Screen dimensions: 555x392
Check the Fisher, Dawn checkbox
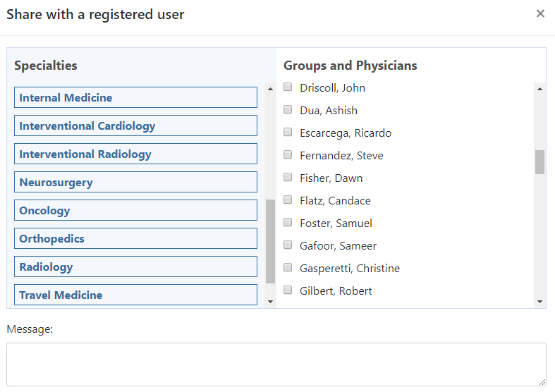point(288,178)
